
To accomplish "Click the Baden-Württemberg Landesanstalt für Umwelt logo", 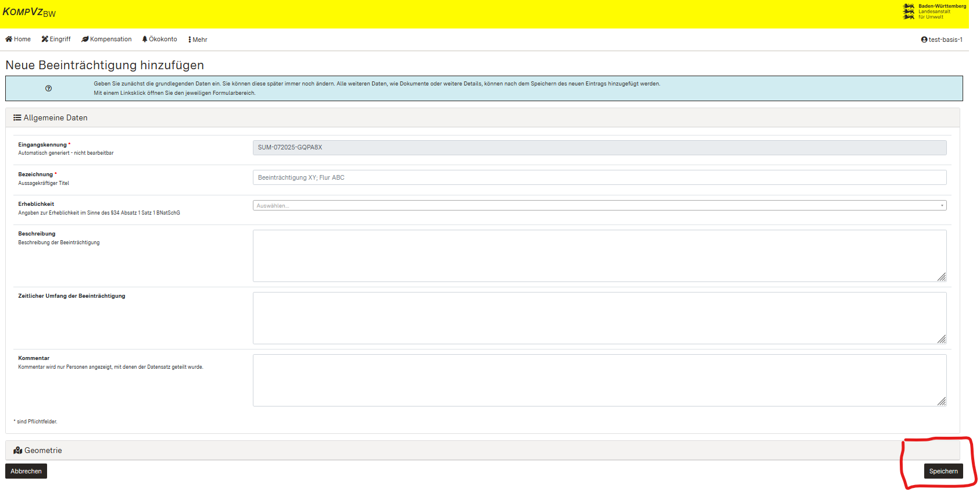I will point(934,12).
